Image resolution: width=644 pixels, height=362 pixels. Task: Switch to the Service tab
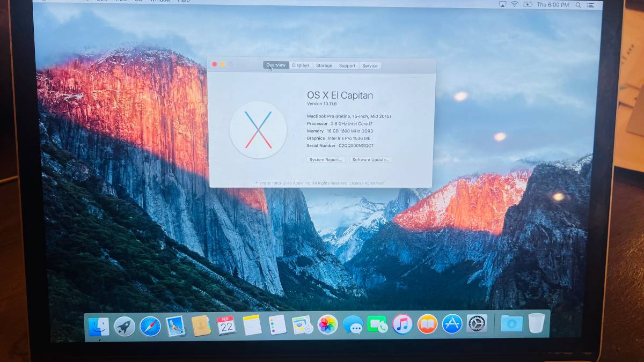[370, 65]
